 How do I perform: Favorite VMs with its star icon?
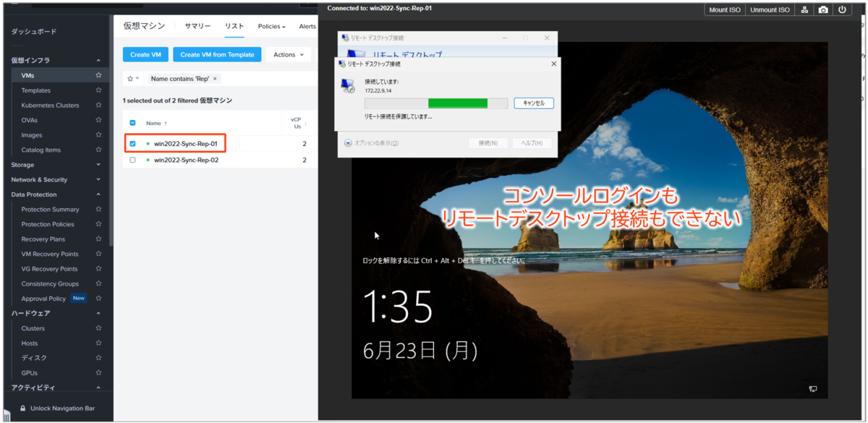[x=98, y=75]
